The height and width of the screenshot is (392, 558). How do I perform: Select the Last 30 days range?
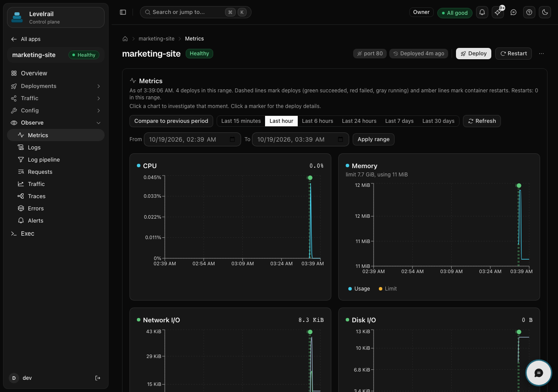(439, 121)
